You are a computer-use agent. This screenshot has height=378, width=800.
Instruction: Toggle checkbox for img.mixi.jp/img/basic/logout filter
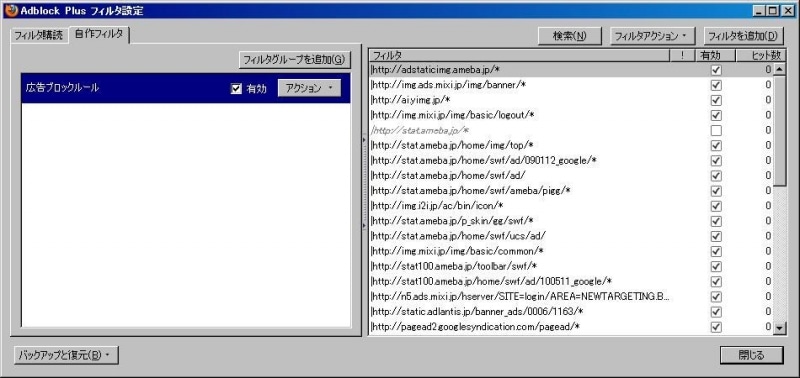[x=716, y=115]
